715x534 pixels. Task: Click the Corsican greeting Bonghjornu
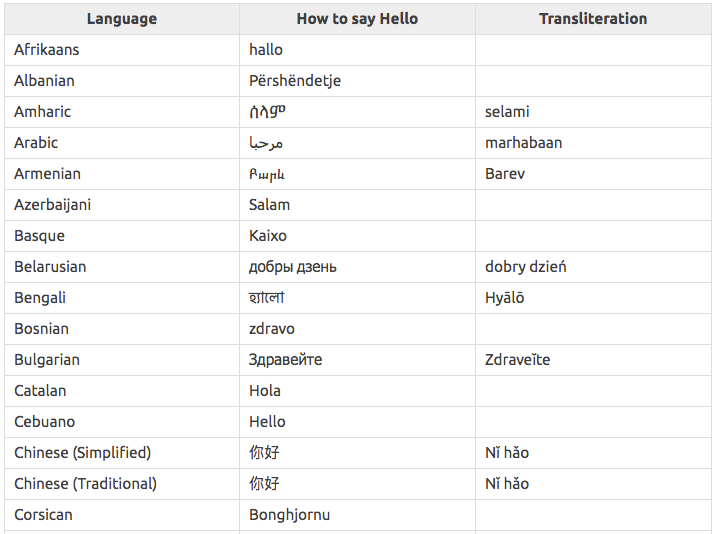tap(290, 515)
